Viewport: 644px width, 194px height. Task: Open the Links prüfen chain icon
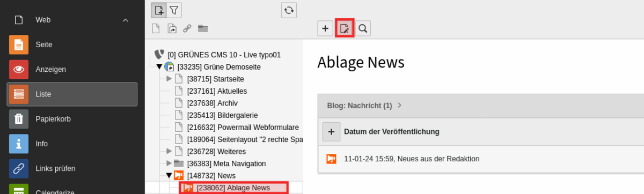click(x=19, y=168)
